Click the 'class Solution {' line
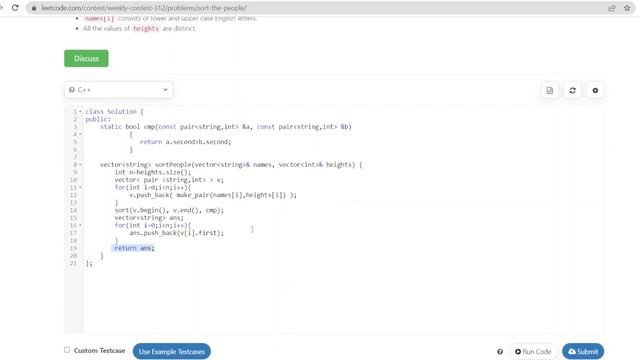This screenshot has height=360, width=640. click(114, 111)
